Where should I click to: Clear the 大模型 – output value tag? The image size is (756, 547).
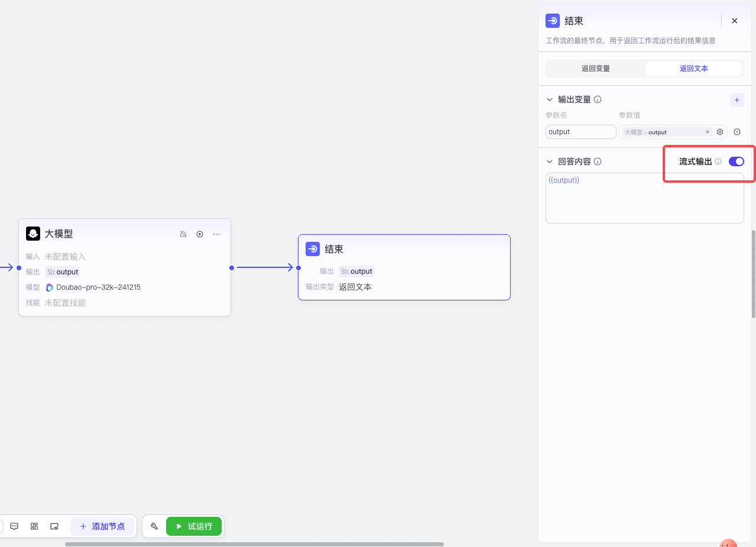[x=708, y=132]
